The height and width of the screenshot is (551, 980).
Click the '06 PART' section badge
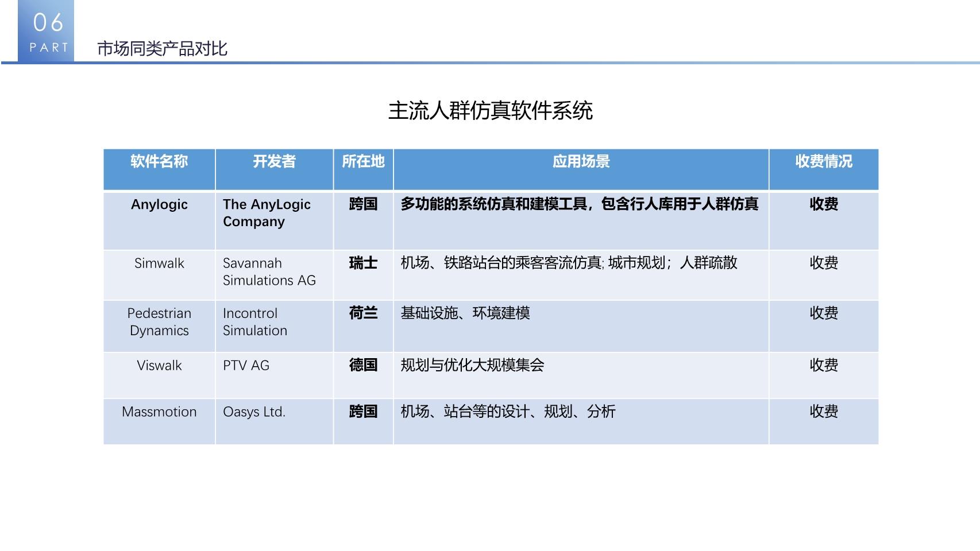[46, 31]
